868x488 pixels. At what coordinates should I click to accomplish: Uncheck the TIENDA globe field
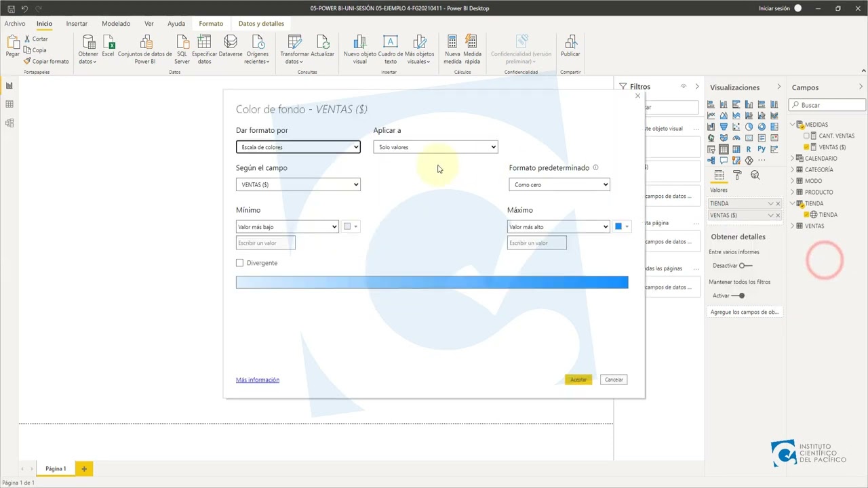(806, 215)
